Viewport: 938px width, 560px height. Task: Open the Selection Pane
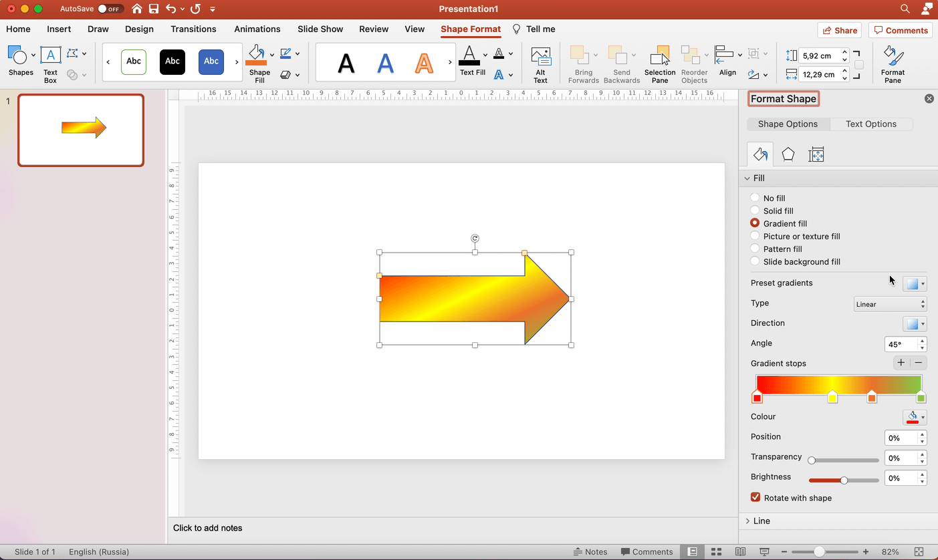660,64
